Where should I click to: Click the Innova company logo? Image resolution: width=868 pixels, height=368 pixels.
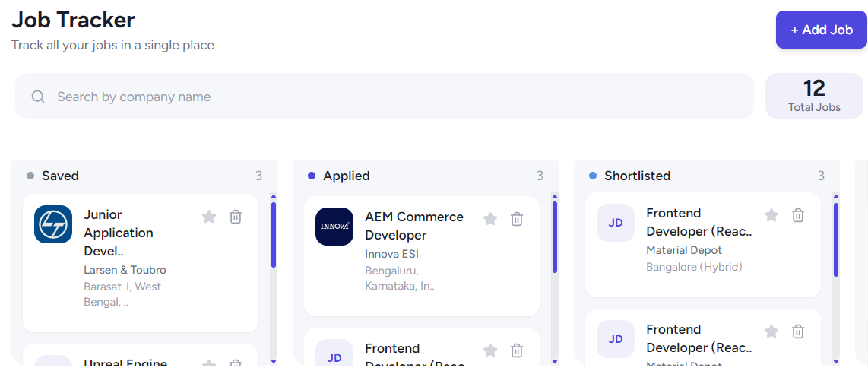coord(334,227)
